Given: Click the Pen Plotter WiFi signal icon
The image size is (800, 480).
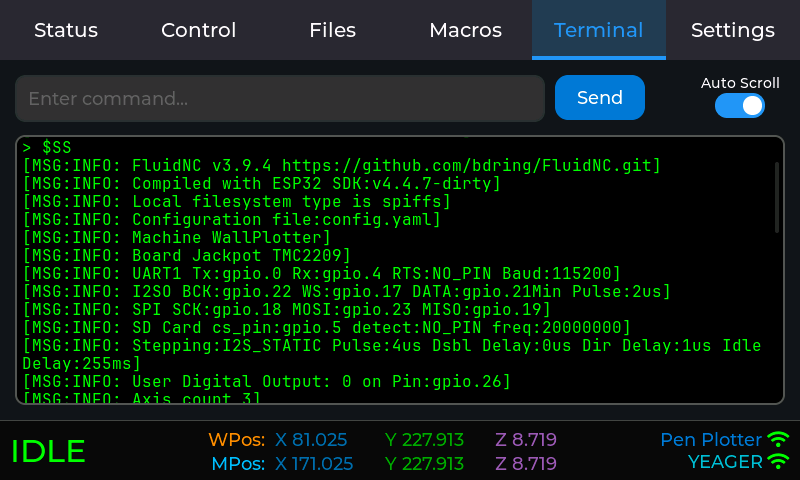Looking at the screenshot, I should [778, 439].
